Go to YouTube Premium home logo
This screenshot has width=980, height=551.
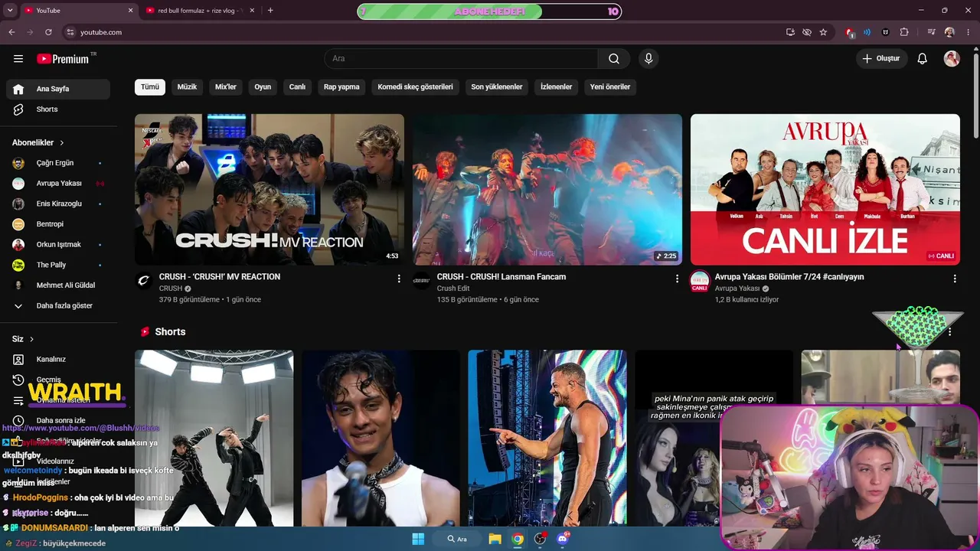point(63,59)
